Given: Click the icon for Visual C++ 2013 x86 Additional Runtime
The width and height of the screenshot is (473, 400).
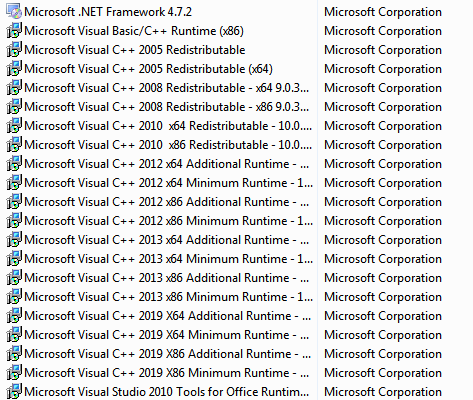Looking at the screenshot, I should 14,277.
